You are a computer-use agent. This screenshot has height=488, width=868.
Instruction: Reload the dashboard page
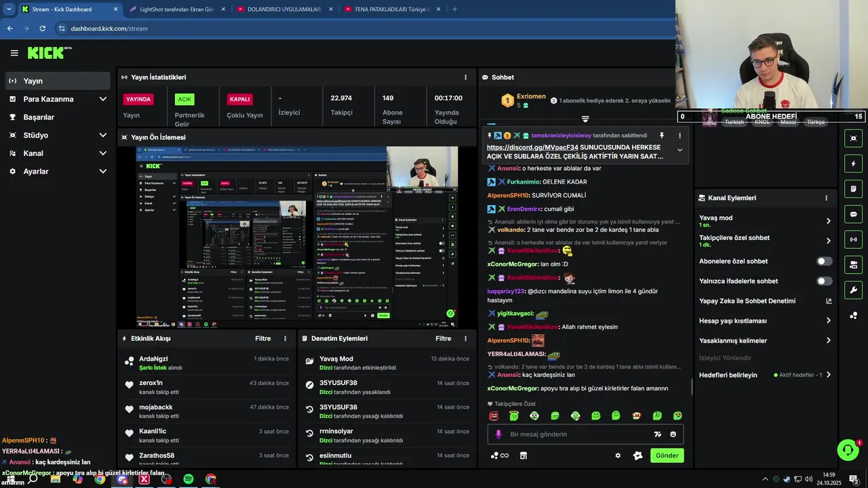tap(42, 28)
